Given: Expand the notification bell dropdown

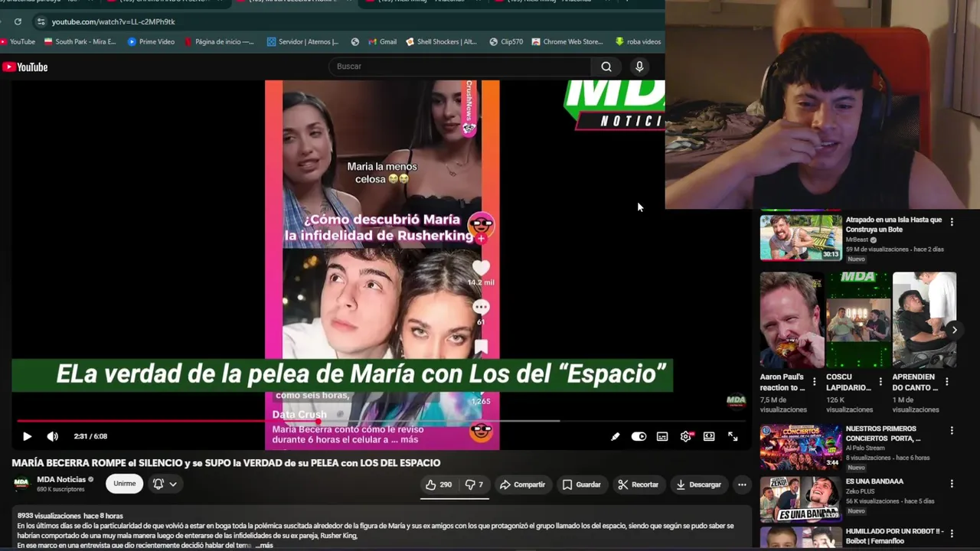Looking at the screenshot, I should (165, 484).
